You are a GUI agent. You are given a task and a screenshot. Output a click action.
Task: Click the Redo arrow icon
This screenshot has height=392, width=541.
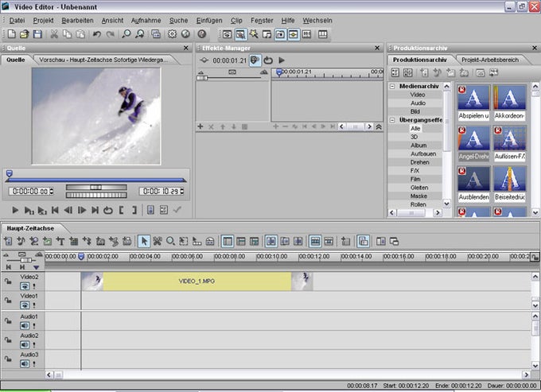point(110,34)
